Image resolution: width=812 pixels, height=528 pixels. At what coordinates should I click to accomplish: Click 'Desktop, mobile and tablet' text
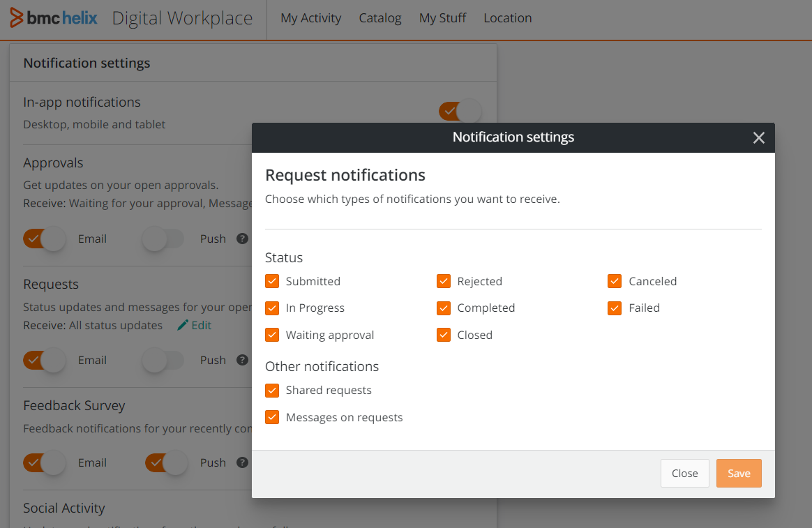click(94, 125)
